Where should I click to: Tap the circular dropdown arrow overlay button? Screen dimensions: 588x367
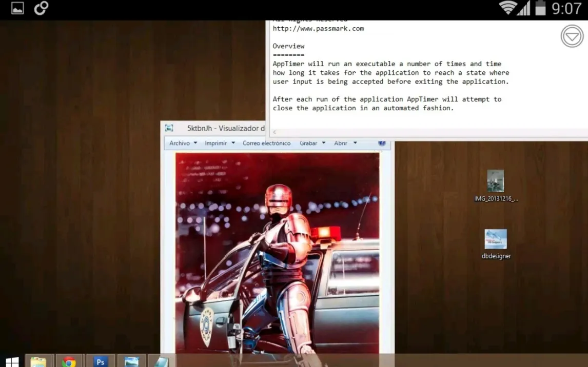click(x=572, y=36)
